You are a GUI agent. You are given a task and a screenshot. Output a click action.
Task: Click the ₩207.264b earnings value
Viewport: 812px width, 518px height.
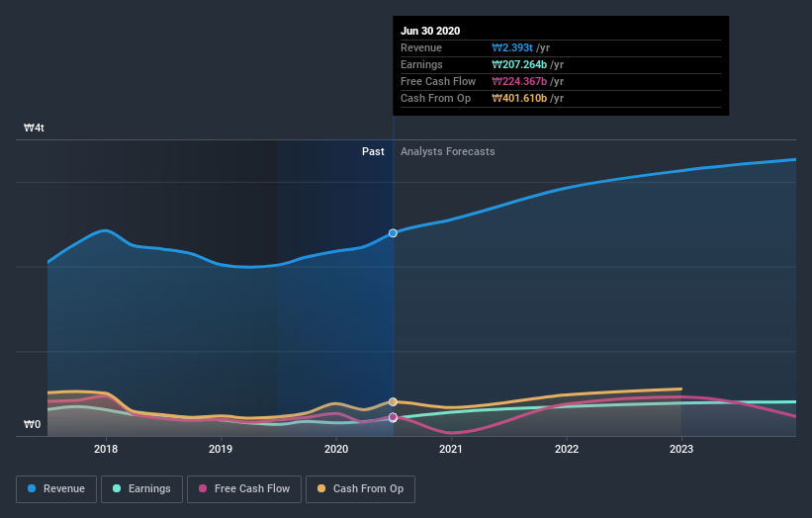[519, 64]
